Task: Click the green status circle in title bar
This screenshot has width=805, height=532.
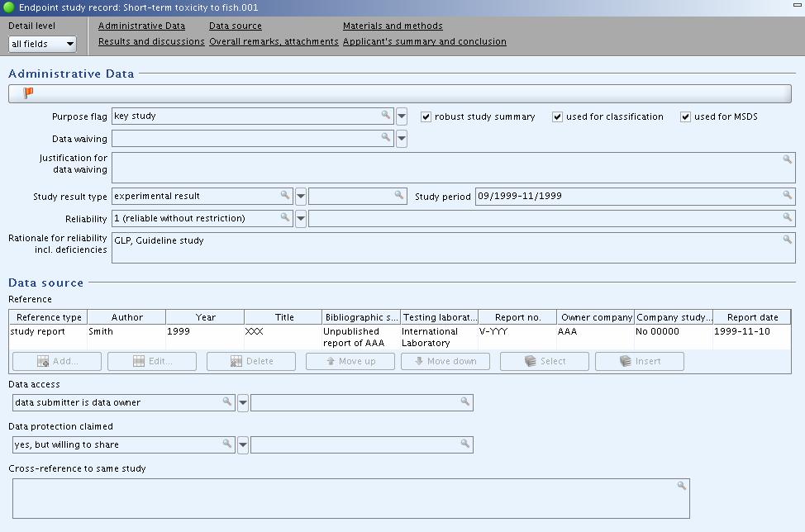Action: pos(9,7)
